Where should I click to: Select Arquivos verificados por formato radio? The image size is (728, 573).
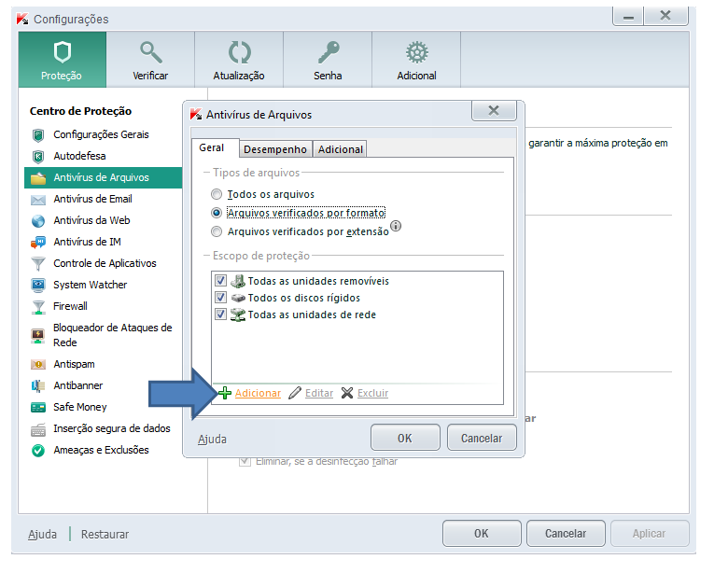tap(217, 213)
